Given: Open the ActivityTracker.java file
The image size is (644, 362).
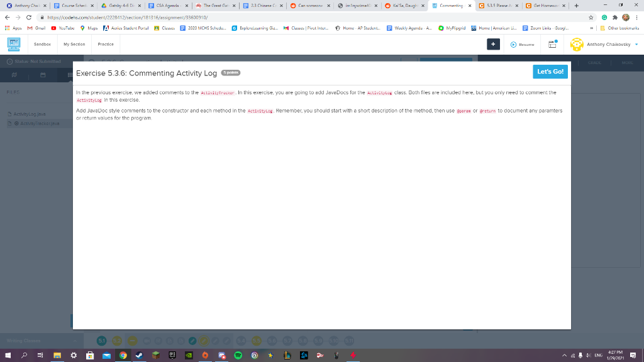Looking at the screenshot, I should pos(39,123).
